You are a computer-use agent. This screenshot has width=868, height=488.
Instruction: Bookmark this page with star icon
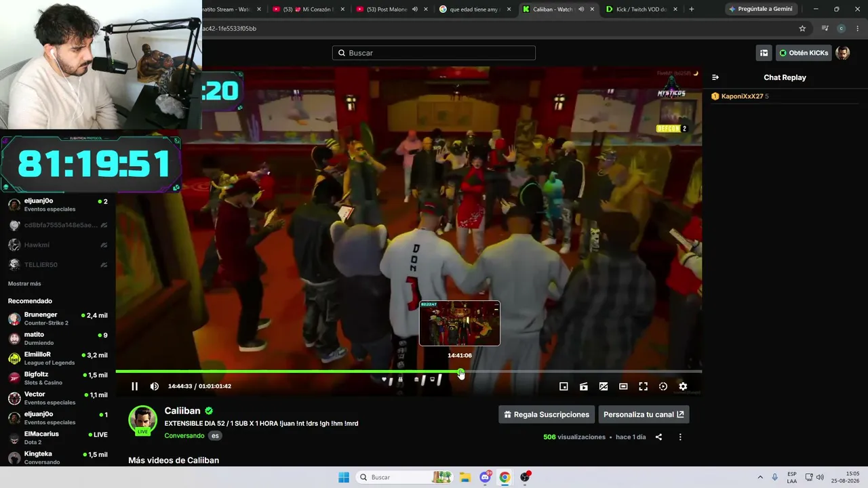(802, 28)
